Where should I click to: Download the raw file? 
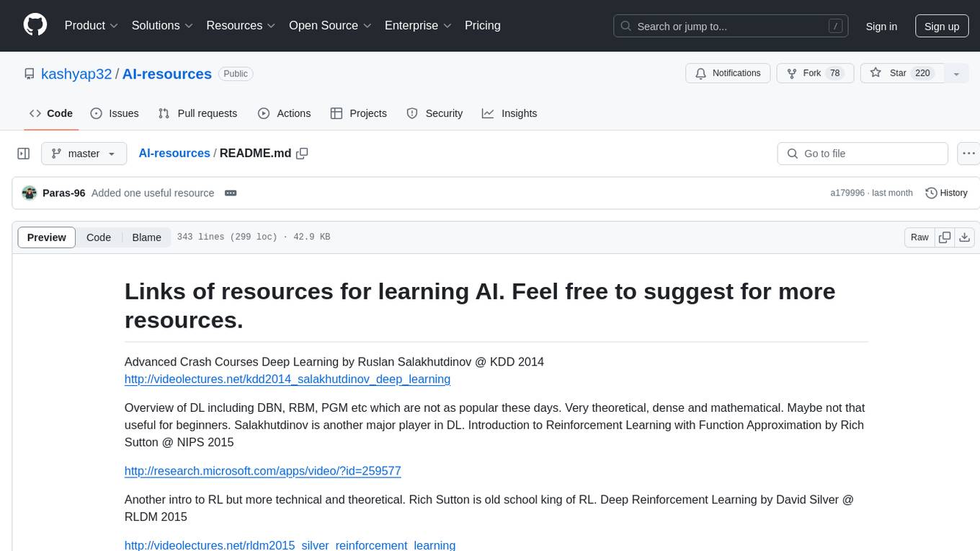coord(965,237)
